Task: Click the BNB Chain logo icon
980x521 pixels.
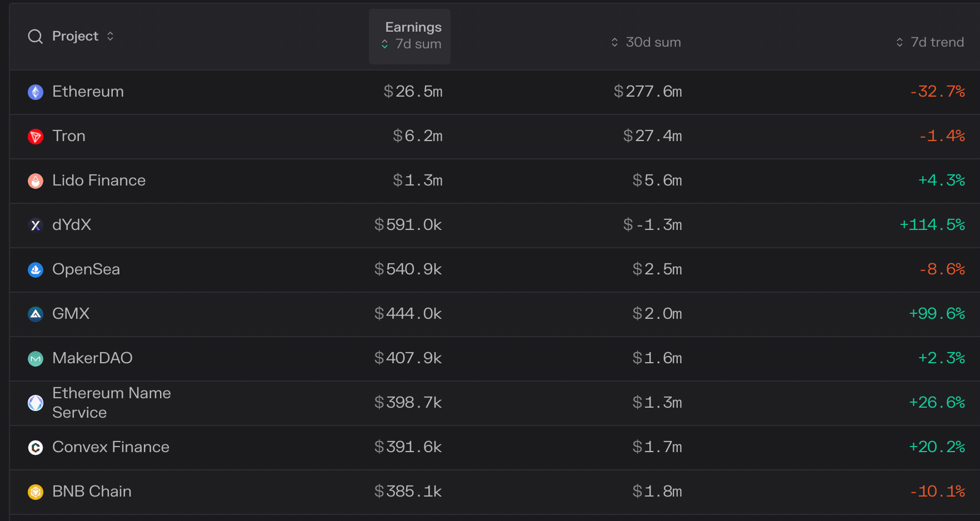Action: point(36,492)
